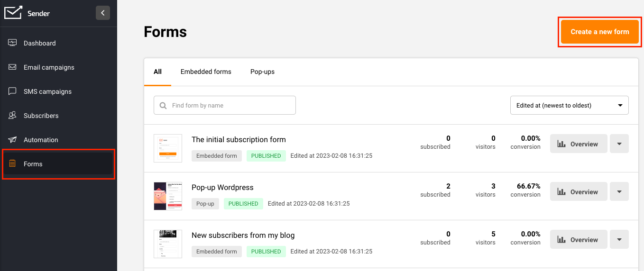Click Create a new form button

pos(599,32)
